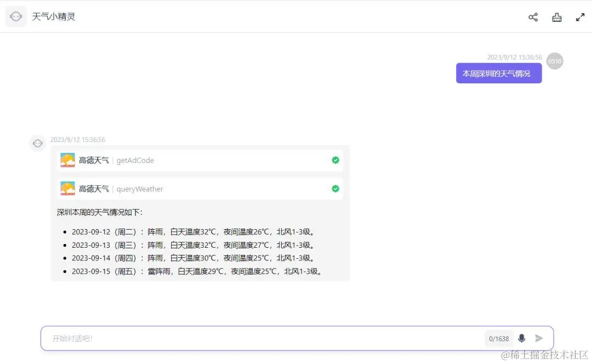Click green check mark on queryWeather row
This screenshot has width=592, height=364.
[335, 189]
